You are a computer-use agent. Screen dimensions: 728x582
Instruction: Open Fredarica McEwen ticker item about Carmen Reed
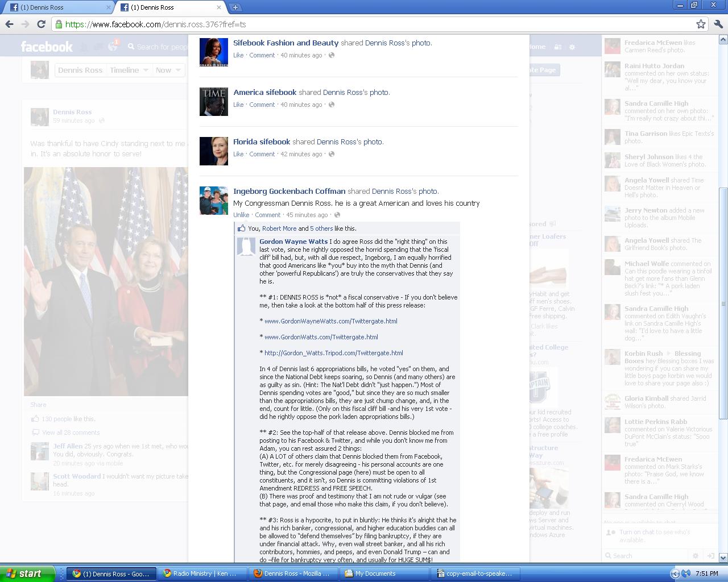coord(659,46)
